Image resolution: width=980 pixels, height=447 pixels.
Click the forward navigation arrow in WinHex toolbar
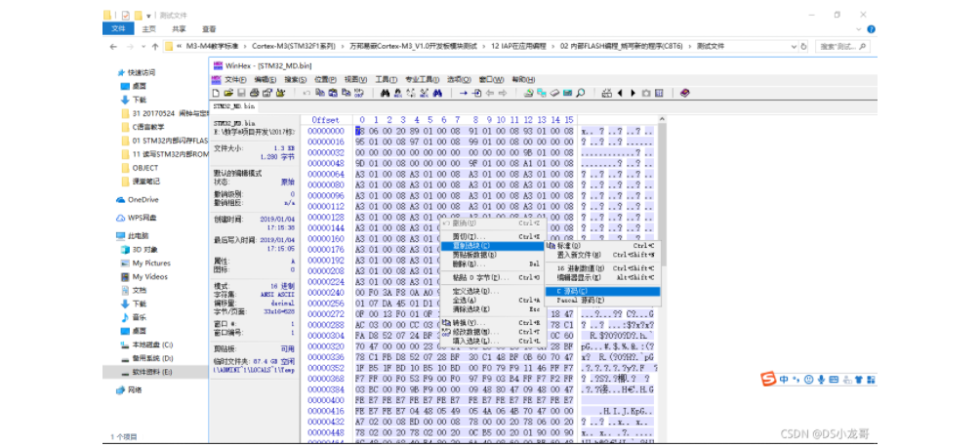coord(503,93)
